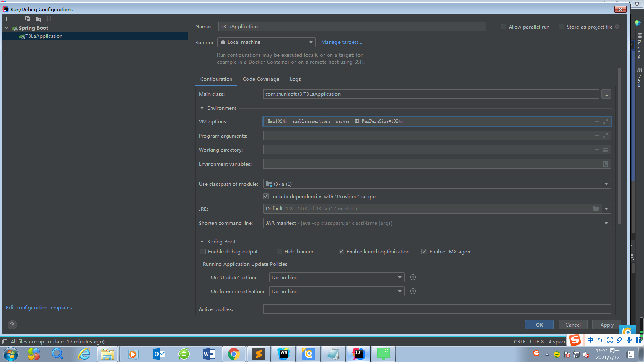Browse folder for Working directory
The width and height of the screenshot is (644, 362).
(605, 150)
